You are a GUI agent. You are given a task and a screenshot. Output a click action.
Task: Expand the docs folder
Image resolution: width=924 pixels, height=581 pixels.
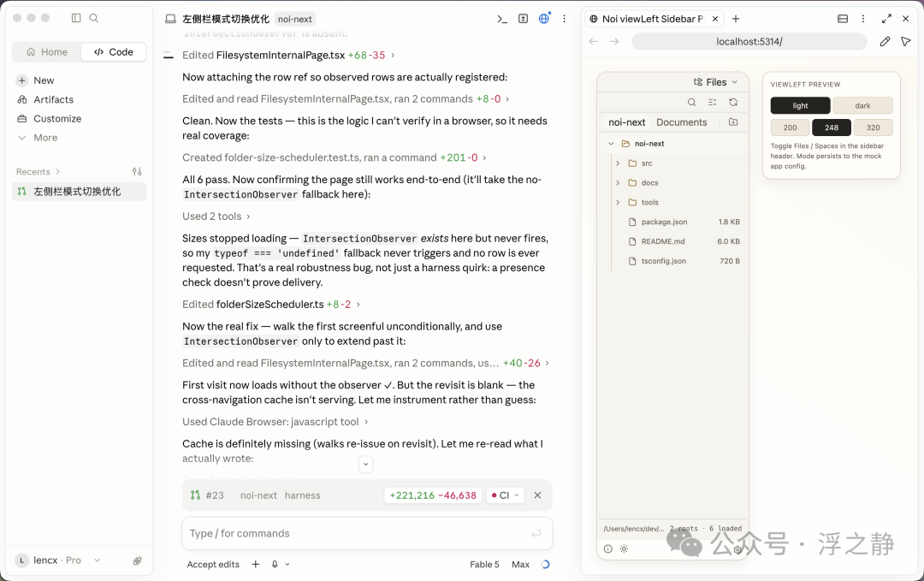click(x=618, y=182)
